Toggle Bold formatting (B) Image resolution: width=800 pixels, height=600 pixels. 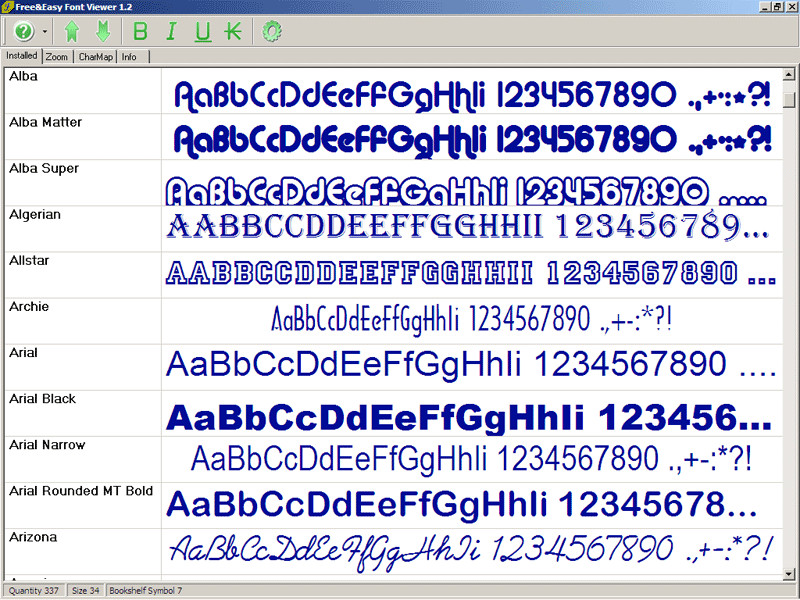[140, 32]
